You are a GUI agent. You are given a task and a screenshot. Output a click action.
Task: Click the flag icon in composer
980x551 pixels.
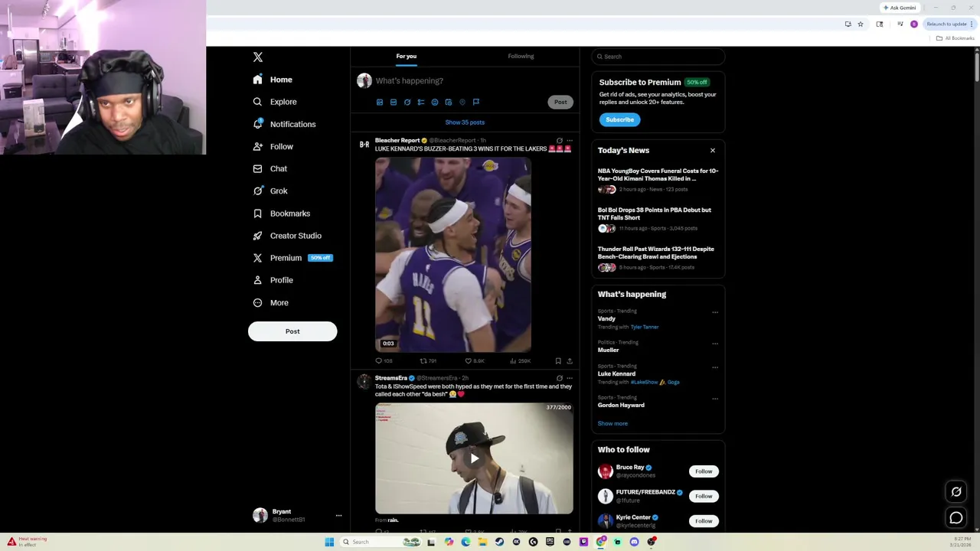tap(476, 102)
